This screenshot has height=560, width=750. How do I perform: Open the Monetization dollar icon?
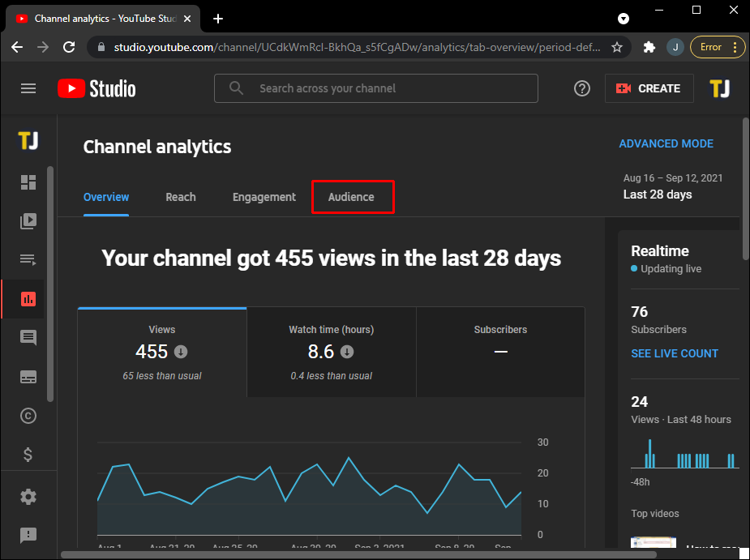point(28,455)
